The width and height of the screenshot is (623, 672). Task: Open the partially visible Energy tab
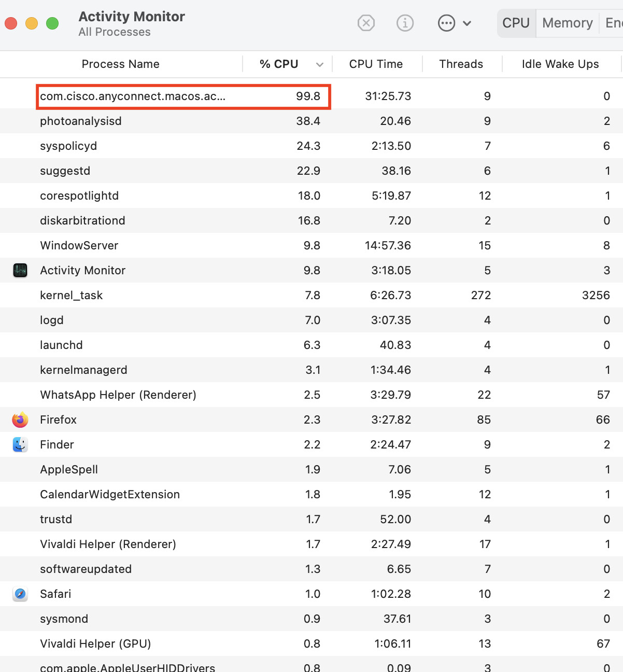point(614,23)
